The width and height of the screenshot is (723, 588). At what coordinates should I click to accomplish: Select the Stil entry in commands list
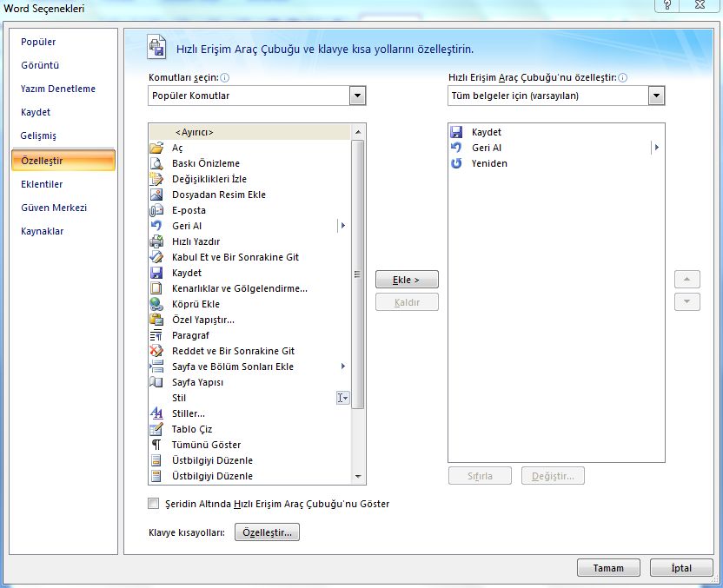249,398
